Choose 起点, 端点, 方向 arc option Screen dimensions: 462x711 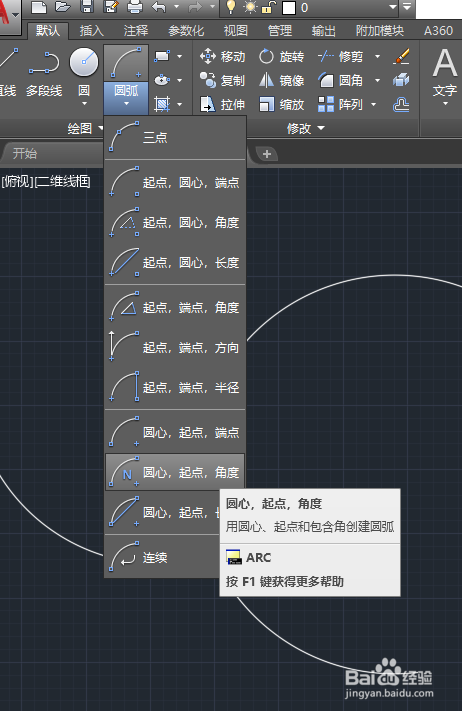[175, 347]
